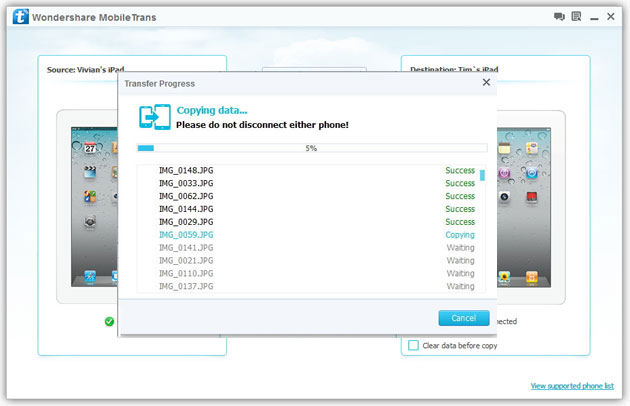Image resolution: width=630 pixels, height=406 pixels.
Task: Open the View supported phone list link
Action: coord(572,386)
